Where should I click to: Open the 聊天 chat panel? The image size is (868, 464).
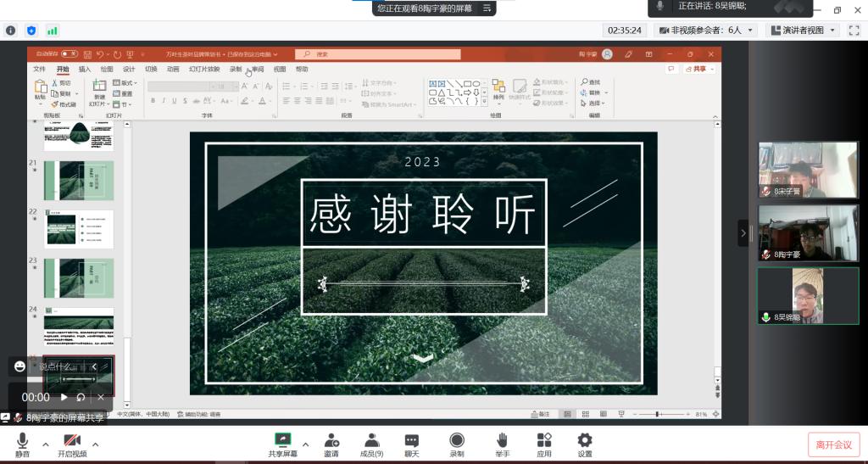point(412,440)
